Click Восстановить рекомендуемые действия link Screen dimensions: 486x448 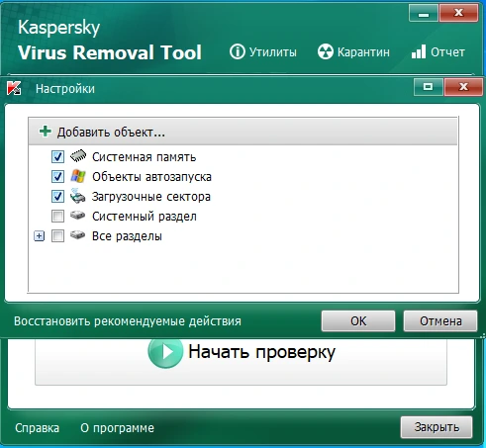tap(128, 321)
